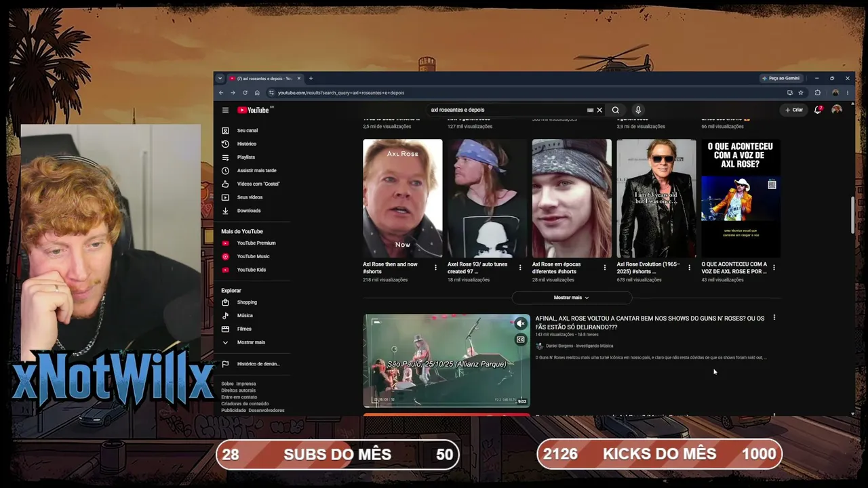Open 'Histórico de denún...' in the sidebar

(x=258, y=364)
